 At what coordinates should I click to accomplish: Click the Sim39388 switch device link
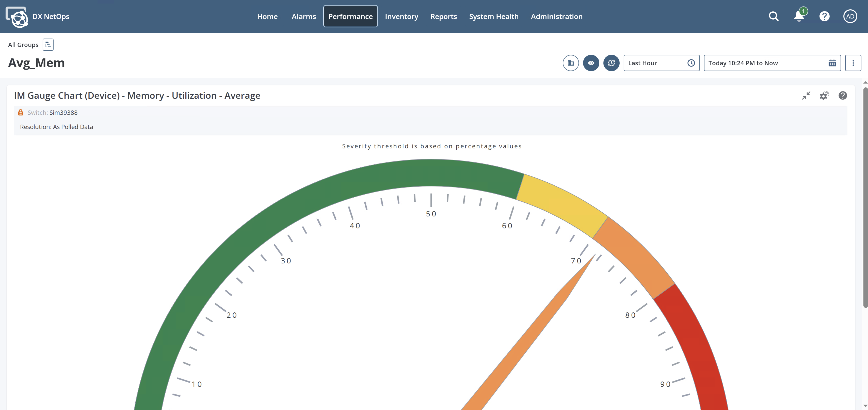point(63,113)
